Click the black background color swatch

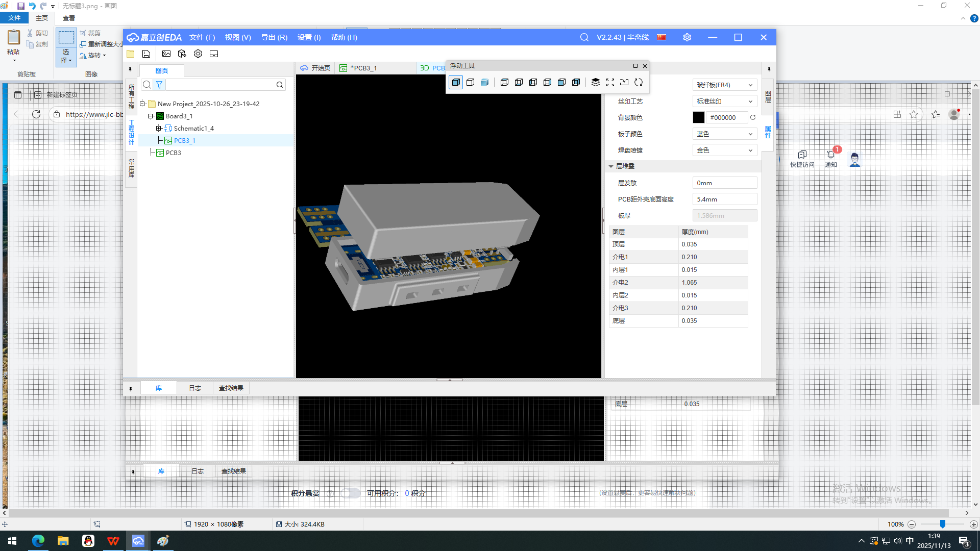coord(698,117)
